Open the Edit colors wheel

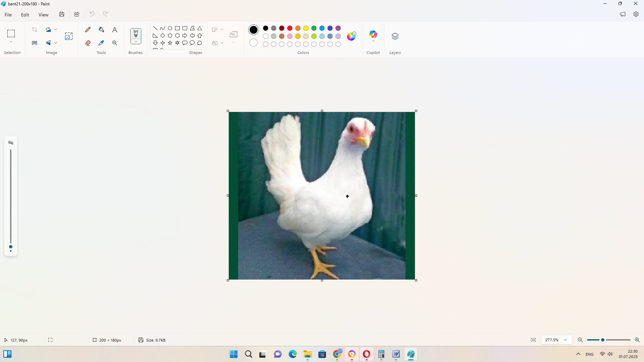coord(351,36)
